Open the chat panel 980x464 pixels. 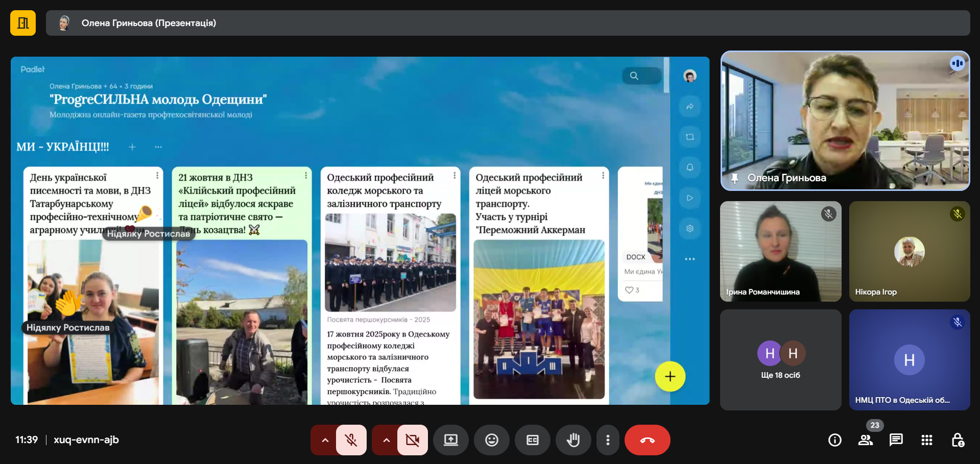coord(896,439)
